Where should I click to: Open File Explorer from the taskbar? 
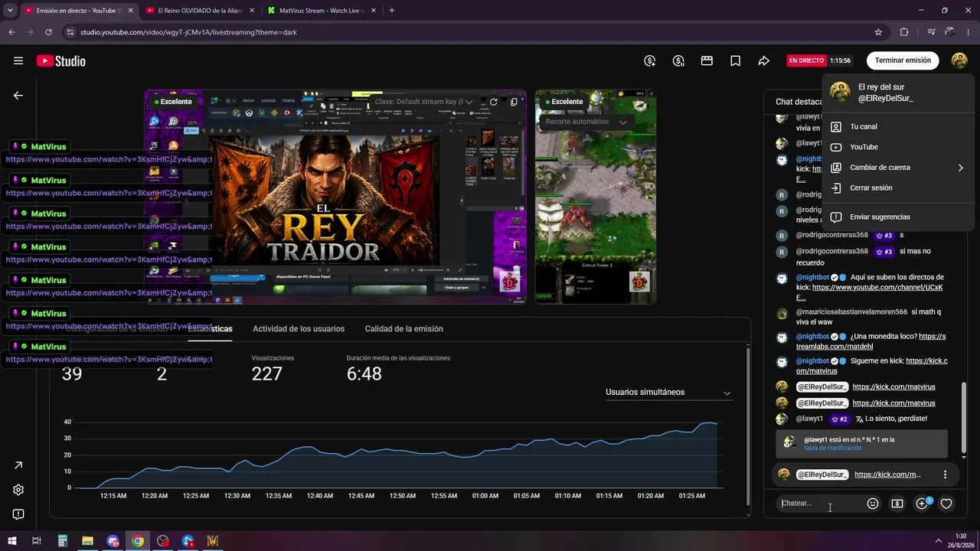pos(87,541)
